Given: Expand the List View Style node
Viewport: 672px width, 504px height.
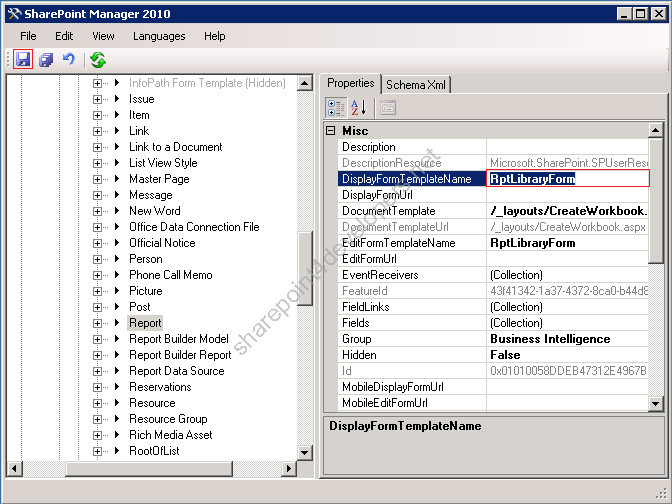Looking at the screenshot, I should click(x=97, y=163).
